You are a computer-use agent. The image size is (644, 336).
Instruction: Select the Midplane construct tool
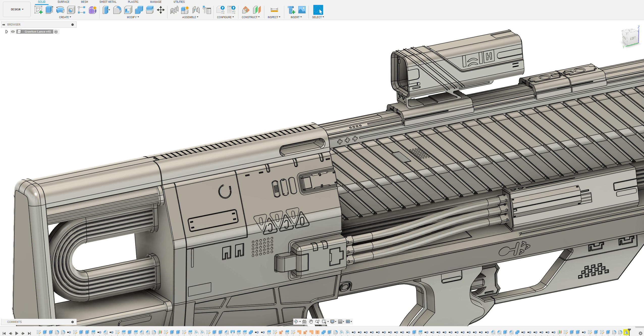(257, 10)
